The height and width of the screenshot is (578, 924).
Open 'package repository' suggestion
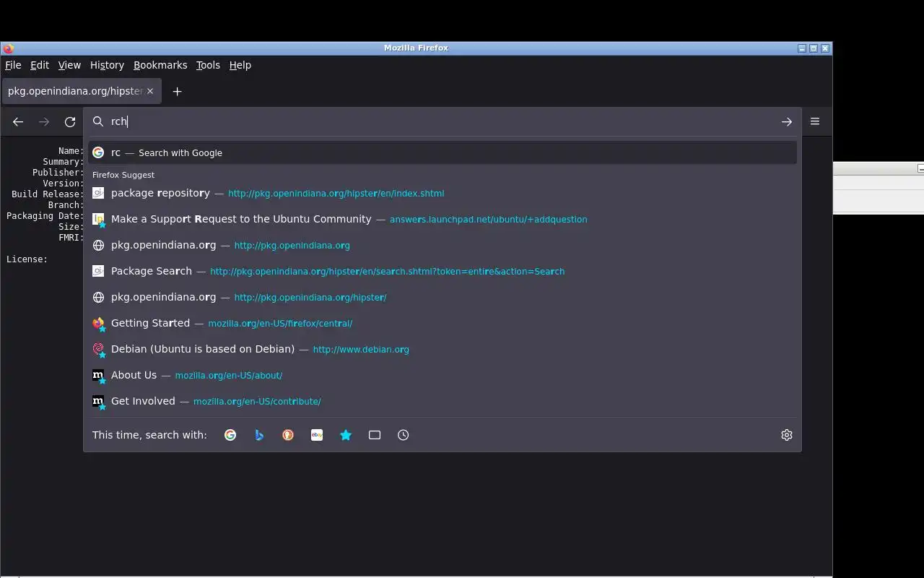click(x=443, y=193)
